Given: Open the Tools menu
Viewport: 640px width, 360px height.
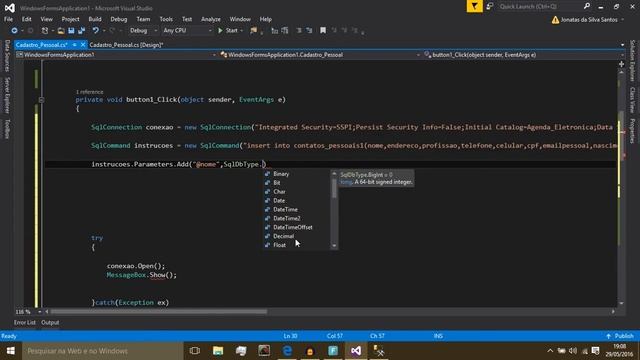Looking at the screenshot, I should point(166,19).
